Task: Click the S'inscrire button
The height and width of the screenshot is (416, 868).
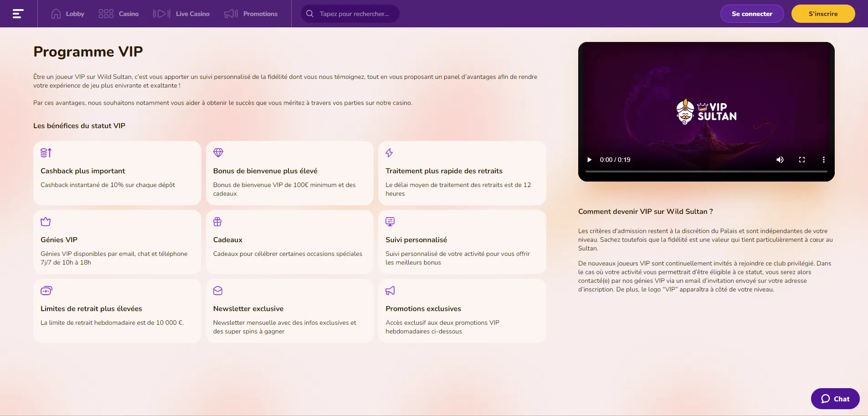Action: click(823, 14)
